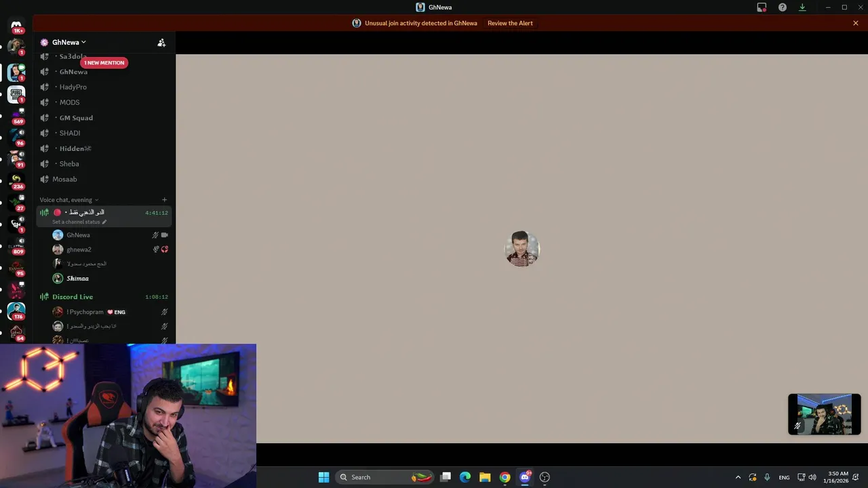Open server with 236 unread badge
868x488 pixels.
[16, 180]
